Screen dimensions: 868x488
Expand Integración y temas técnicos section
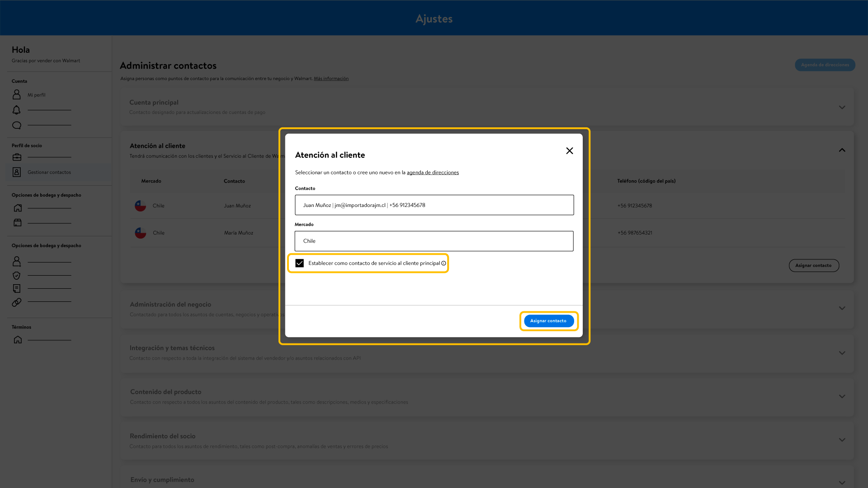842,353
